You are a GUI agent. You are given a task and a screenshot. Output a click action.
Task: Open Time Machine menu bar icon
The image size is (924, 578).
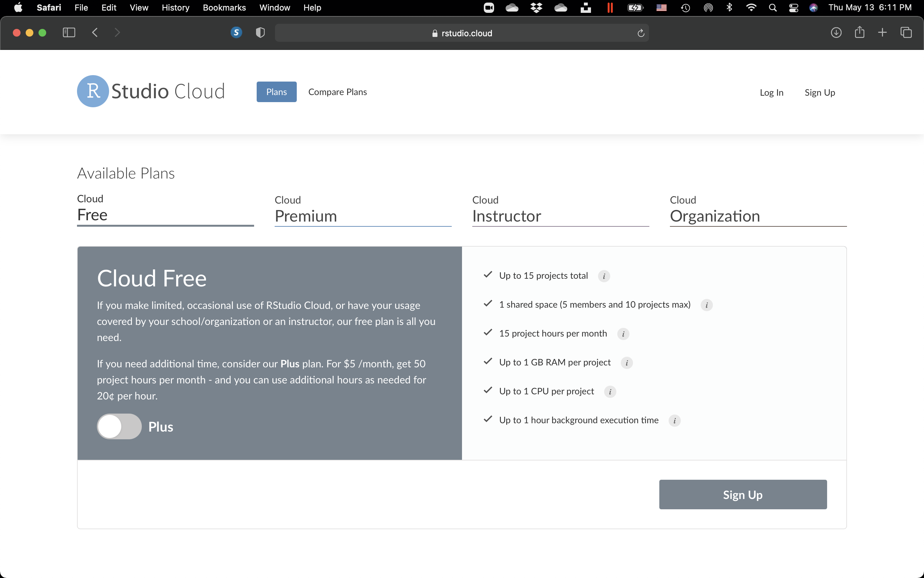tap(685, 8)
